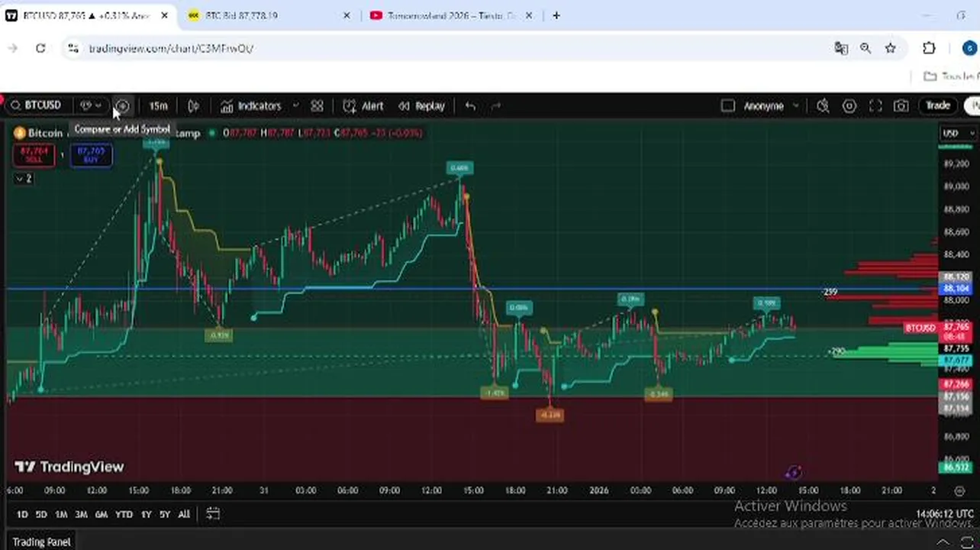Open the go-to-date calendar icon
The image size is (980, 550).
(214, 514)
